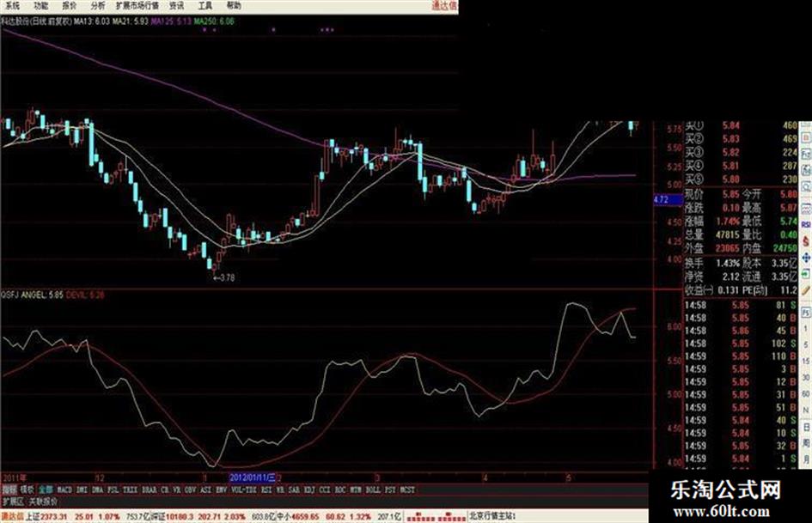Viewport: 812px width, 523px height.
Task: Click the 现价 5.85 value
Action: (x=730, y=194)
